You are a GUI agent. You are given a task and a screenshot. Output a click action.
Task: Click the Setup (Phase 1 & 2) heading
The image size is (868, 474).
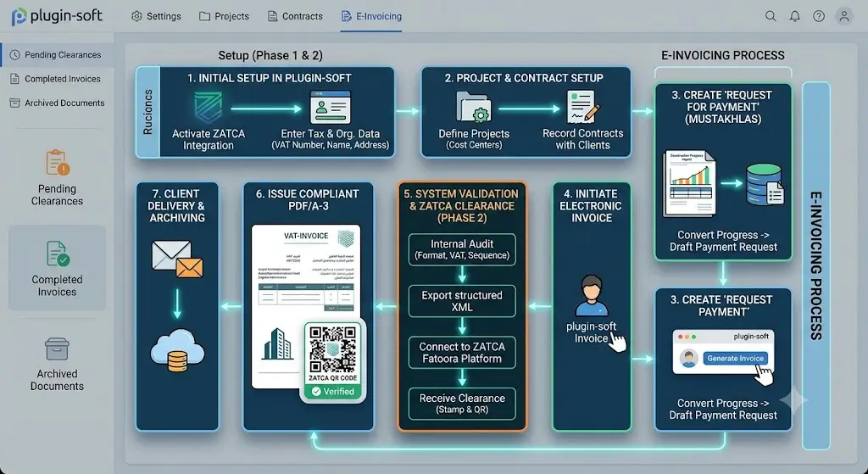270,55
